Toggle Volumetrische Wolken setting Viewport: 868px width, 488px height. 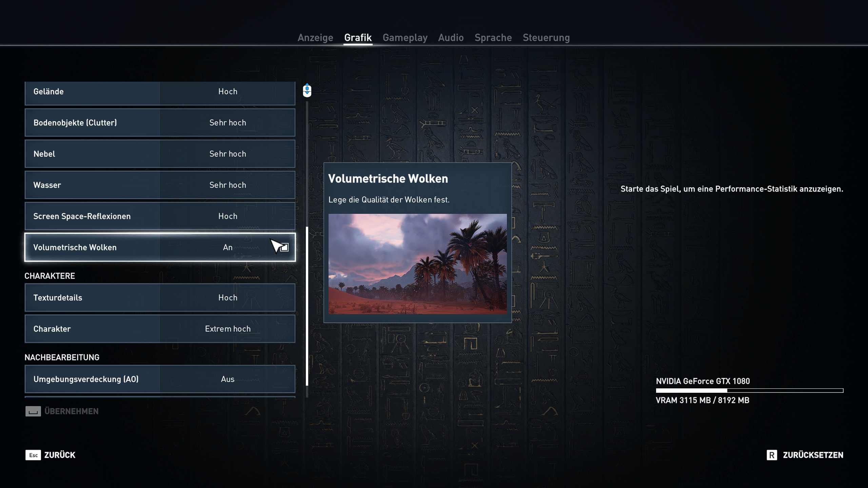tap(228, 247)
